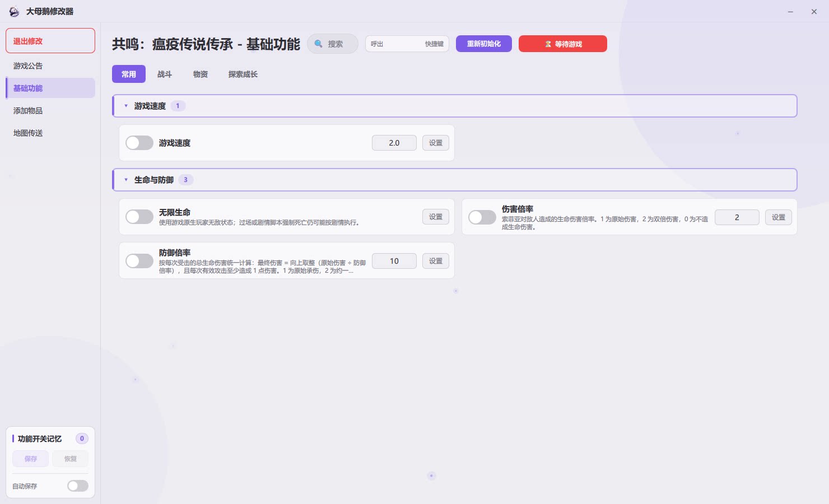
Task: Click 设置 button for 伤害倍率
Action: point(779,217)
